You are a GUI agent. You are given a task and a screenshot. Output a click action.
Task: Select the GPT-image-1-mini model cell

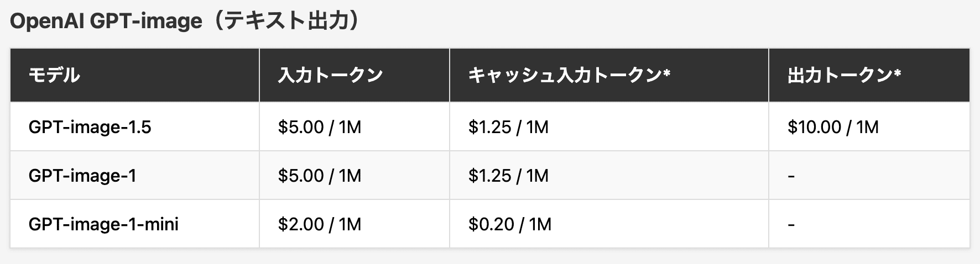click(x=103, y=224)
